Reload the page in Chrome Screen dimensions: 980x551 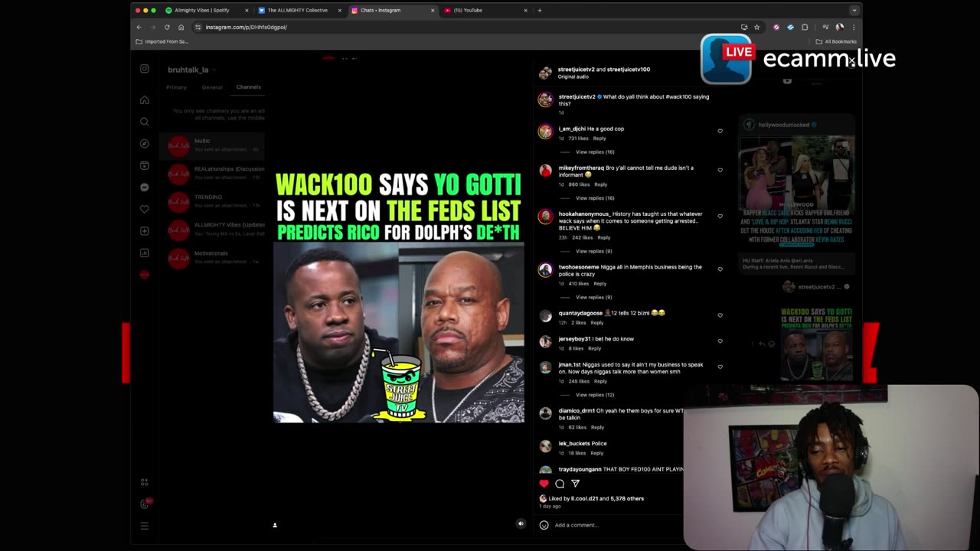point(167,27)
